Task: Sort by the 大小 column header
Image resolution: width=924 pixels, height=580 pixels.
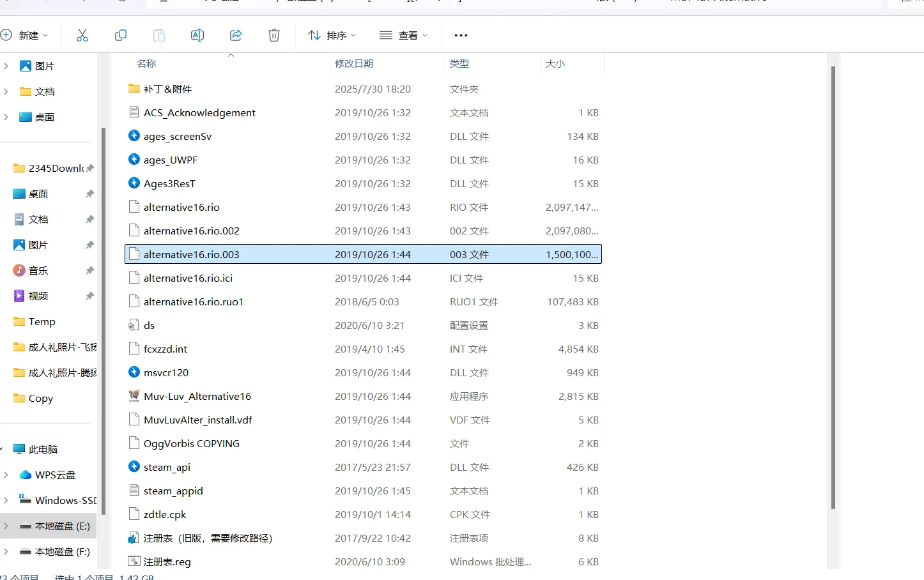Action: pos(555,63)
